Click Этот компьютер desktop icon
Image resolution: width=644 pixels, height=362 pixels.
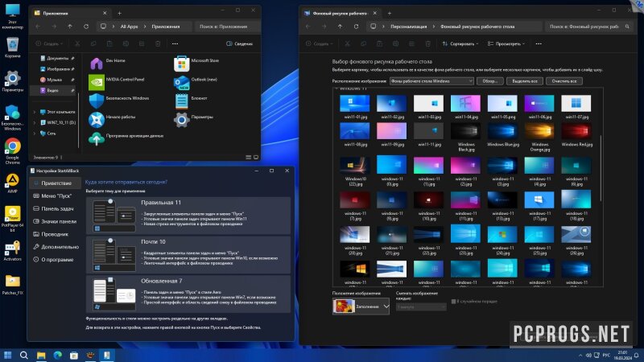click(x=12, y=16)
